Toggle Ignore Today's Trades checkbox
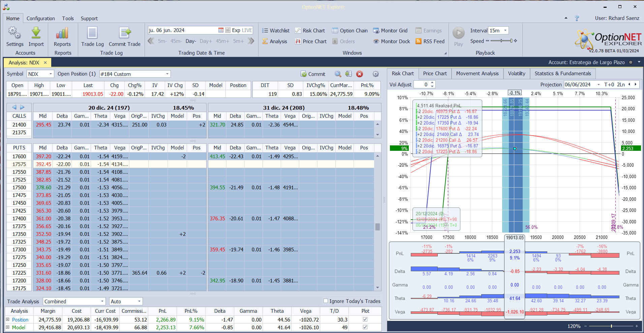The width and height of the screenshot is (644, 333). point(326,301)
